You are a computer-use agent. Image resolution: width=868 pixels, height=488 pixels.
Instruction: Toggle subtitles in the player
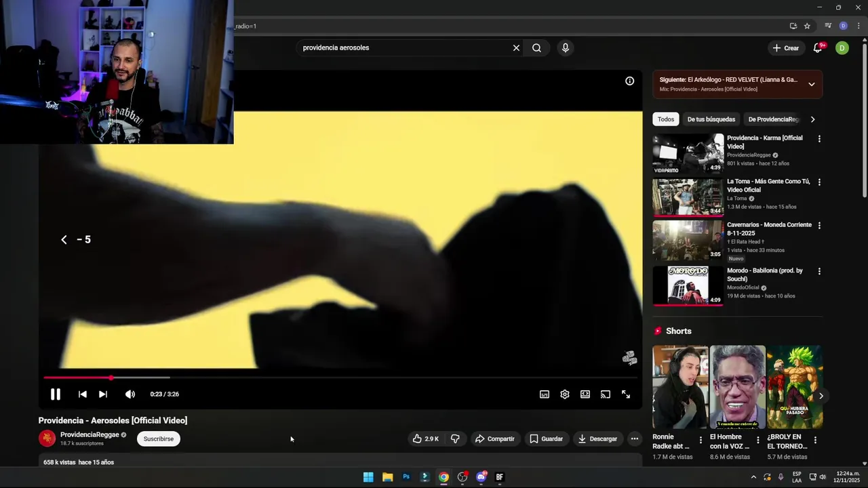pos(544,394)
